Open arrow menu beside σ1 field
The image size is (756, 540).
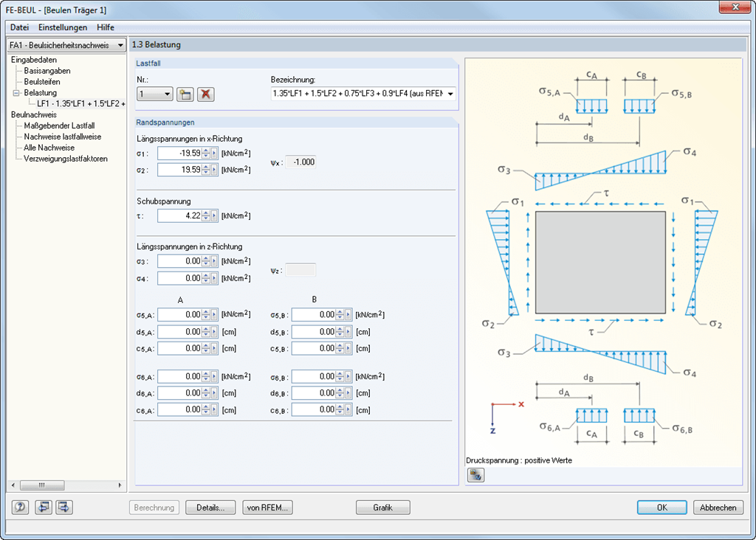click(215, 153)
